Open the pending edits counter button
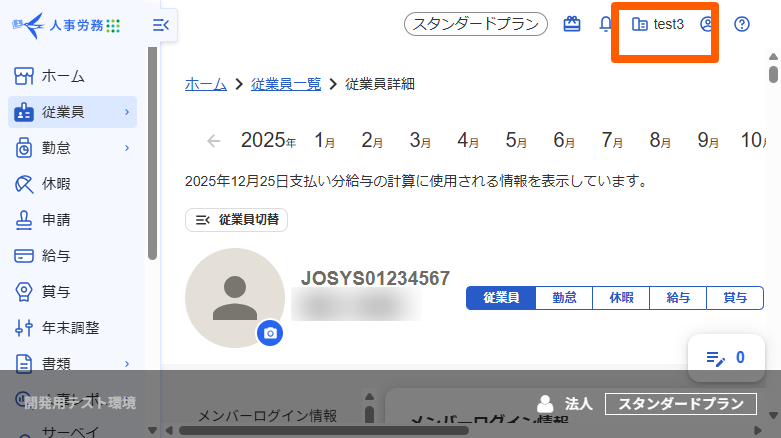 pyautogui.click(x=726, y=357)
